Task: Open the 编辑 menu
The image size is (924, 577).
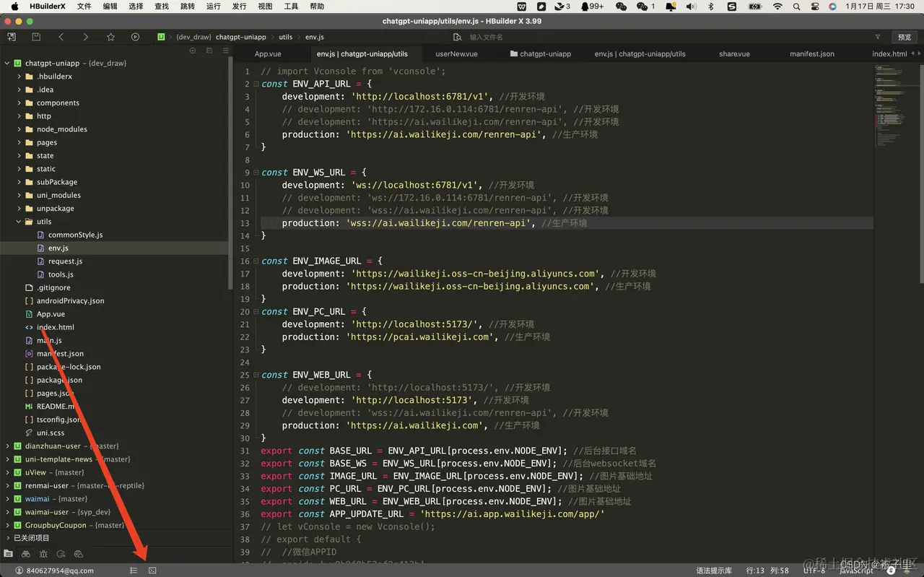Action: click(x=110, y=6)
